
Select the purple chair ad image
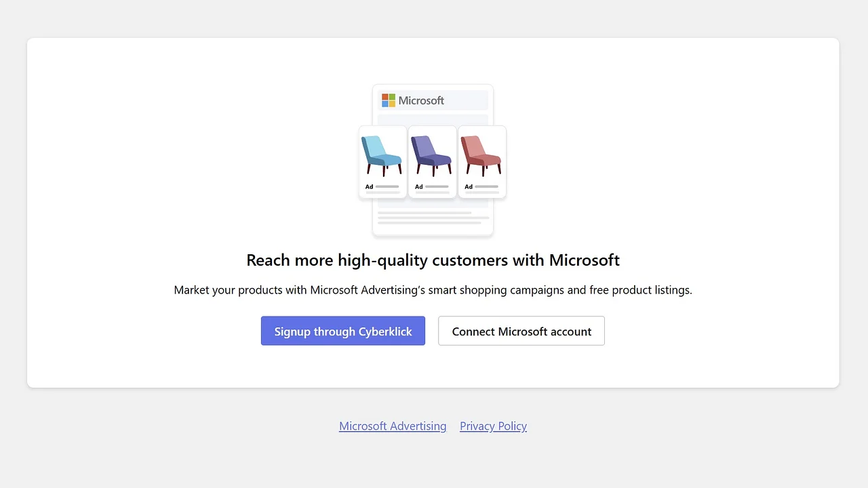[431, 155]
